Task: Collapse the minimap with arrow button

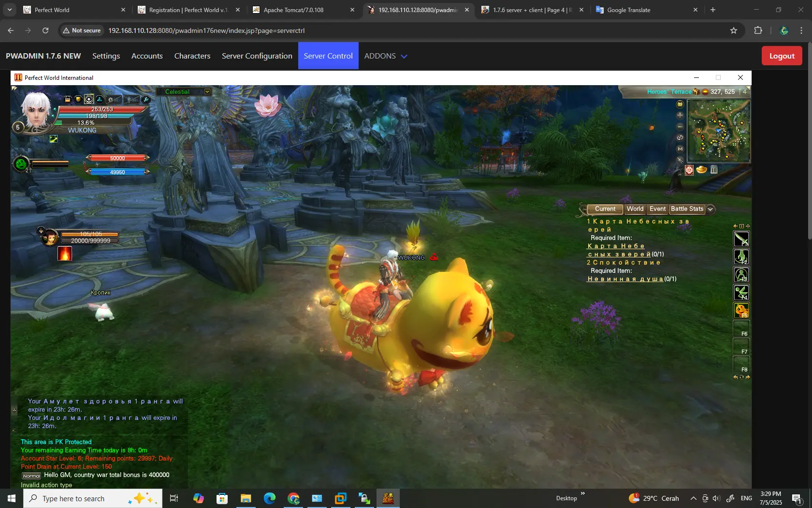Action: tap(680, 159)
